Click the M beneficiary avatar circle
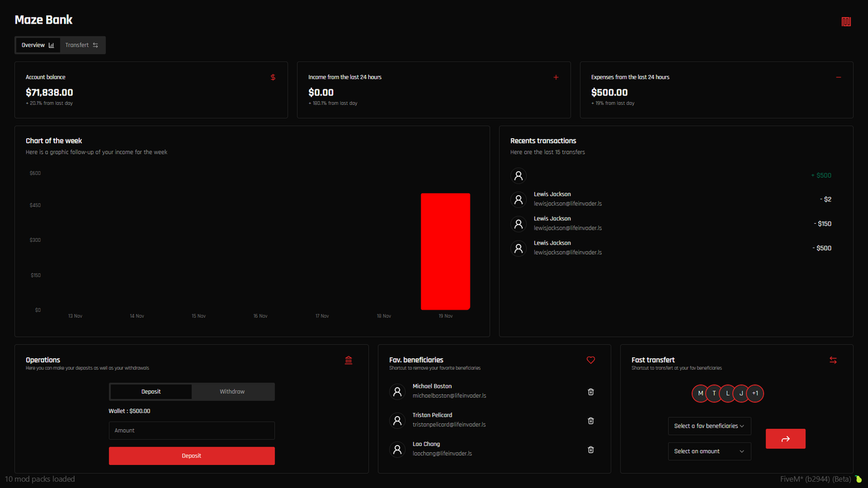 pyautogui.click(x=701, y=394)
